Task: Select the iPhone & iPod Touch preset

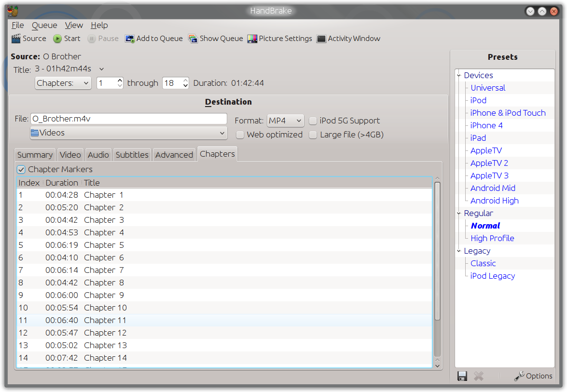Action: [508, 113]
